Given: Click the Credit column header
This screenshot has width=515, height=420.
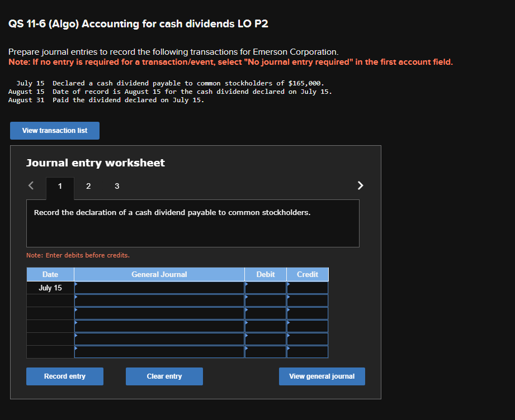Looking at the screenshot, I should coord(308,274).
